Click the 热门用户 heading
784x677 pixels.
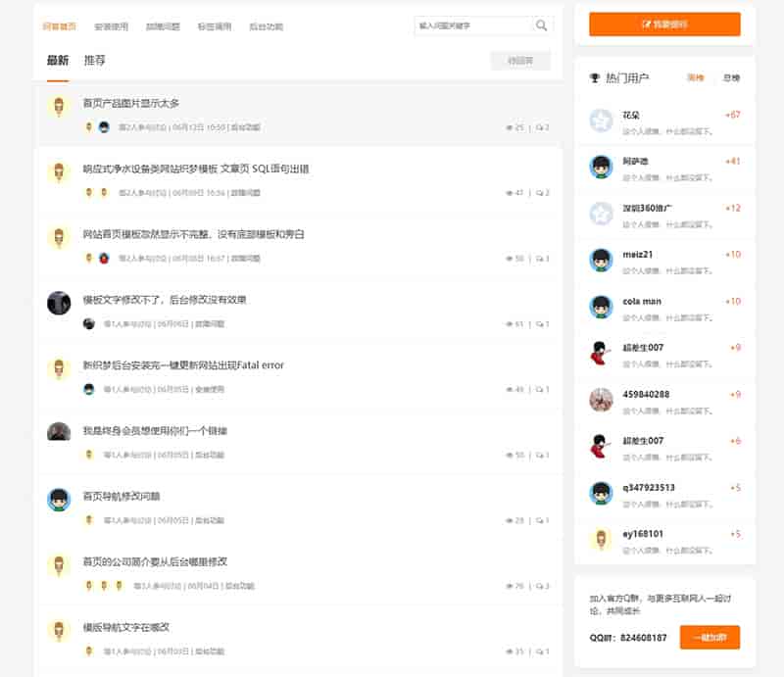tap(627, 78)
